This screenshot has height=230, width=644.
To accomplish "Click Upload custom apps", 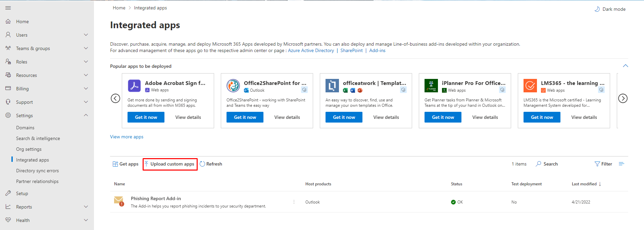I will [x=170, y=164].
